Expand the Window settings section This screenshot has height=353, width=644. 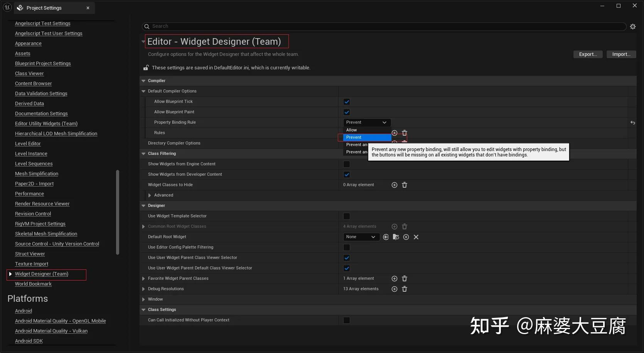143,299
